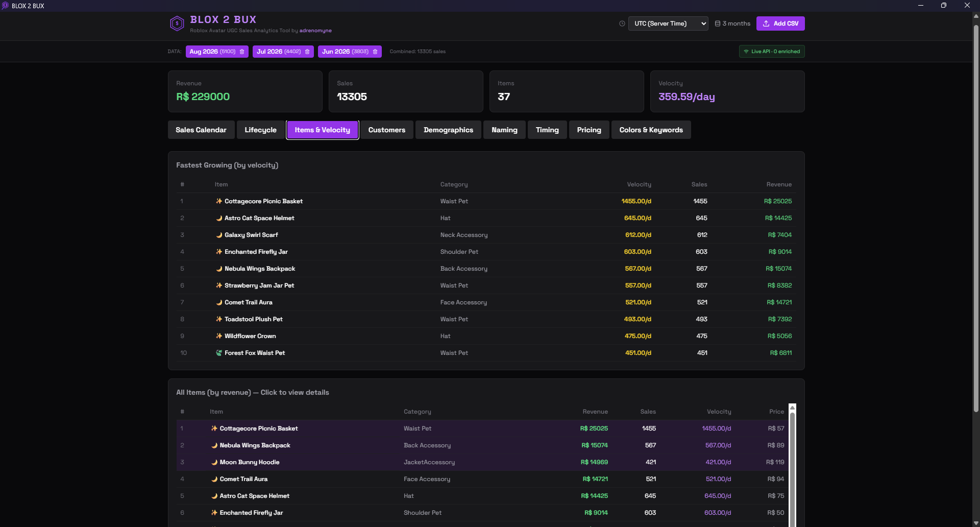Switch to the Sales Calendar tab
This screenshot has width=980, height=527.
[201, 130]
